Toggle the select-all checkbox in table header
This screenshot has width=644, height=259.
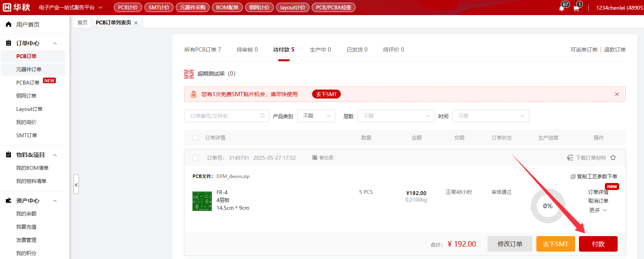click(195, 138)
